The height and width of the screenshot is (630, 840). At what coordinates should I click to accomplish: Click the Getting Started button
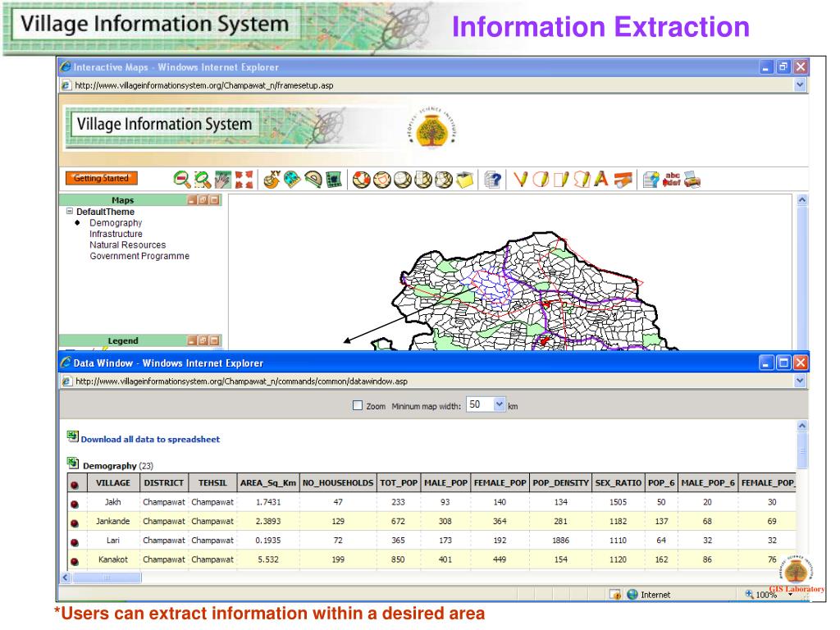coord(101,178)
